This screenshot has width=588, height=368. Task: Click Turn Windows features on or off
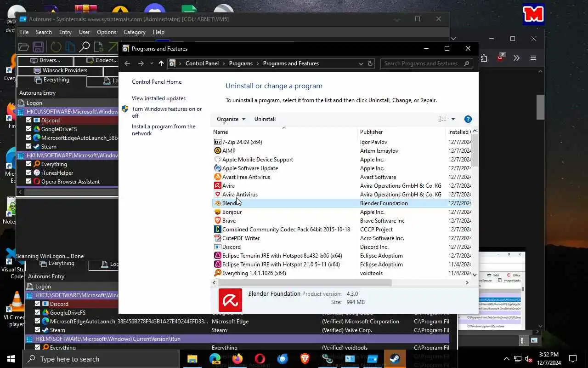(x=167, y=112)
